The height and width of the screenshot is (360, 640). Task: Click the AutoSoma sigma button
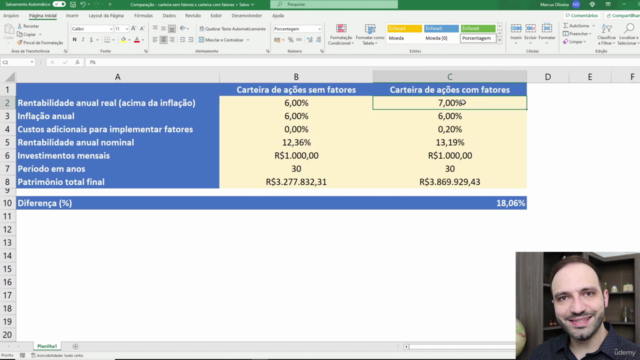(x=576, y=26)
